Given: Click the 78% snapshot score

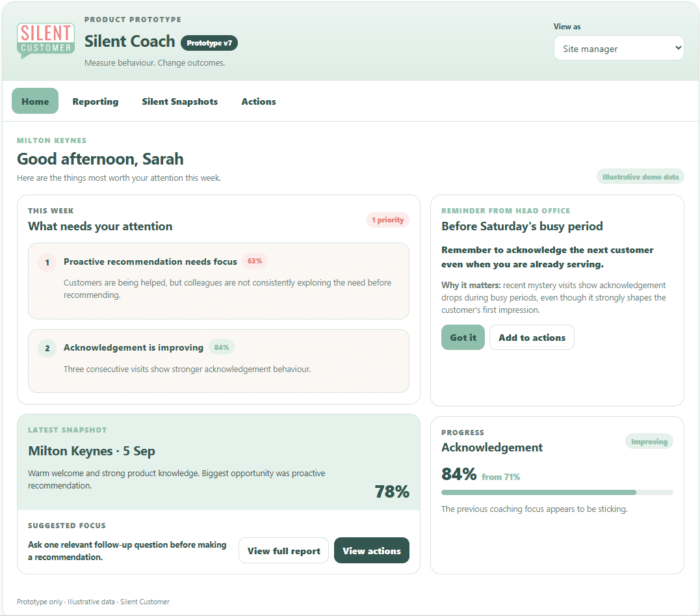Looking at the screenshot, I should click(x=392, y=491).
